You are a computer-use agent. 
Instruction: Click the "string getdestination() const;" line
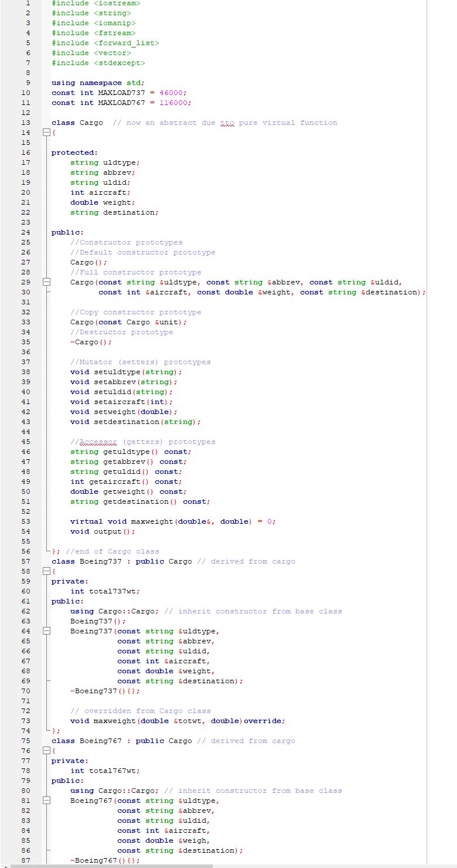[141, 501]
